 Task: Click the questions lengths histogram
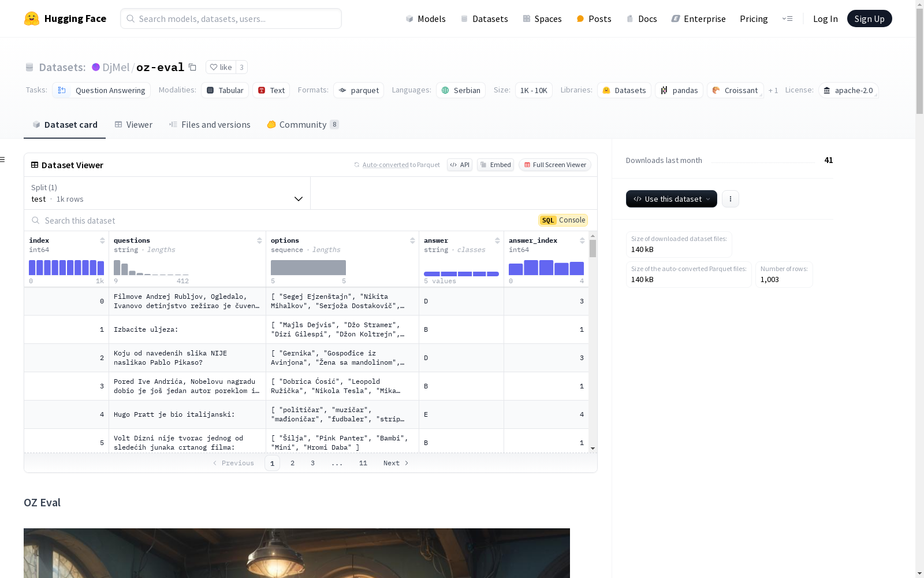[x=151, y=268]
